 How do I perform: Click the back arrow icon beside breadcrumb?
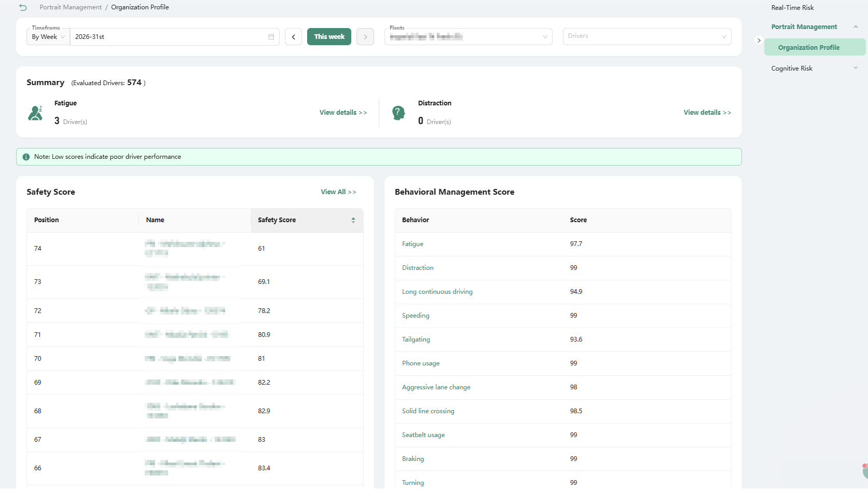tap(23, 7)
